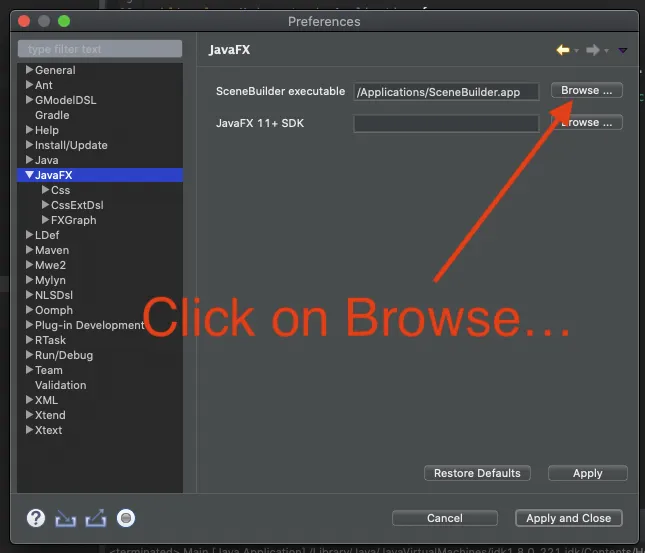Click Browse for JavaFX 11+ SDK
This screenshot has width=645, height=553.
click(x=587, y=122)
